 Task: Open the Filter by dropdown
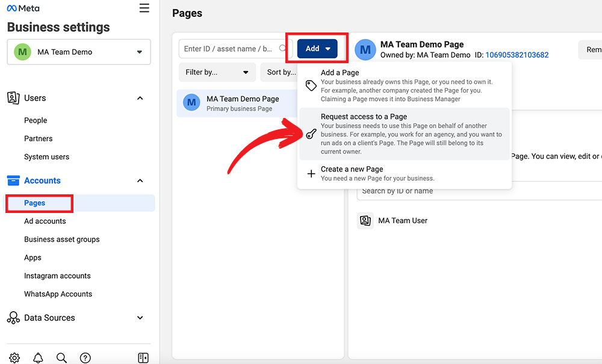217,72
